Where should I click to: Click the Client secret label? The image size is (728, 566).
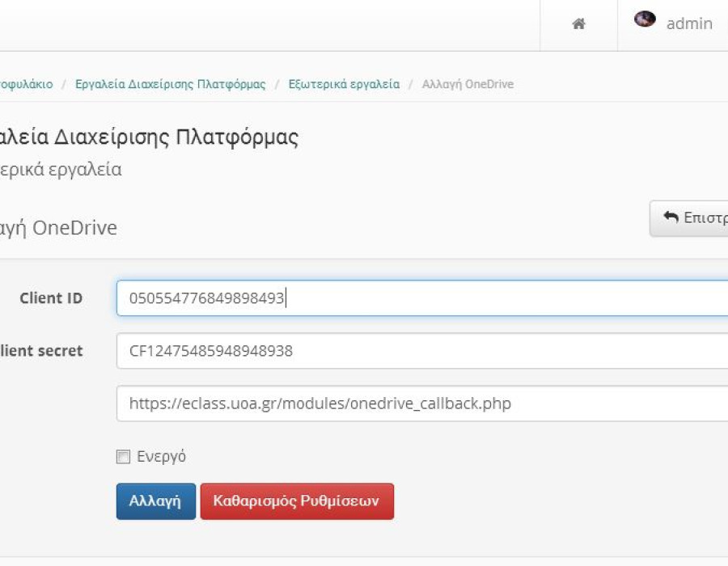click(x=41, y=351)
